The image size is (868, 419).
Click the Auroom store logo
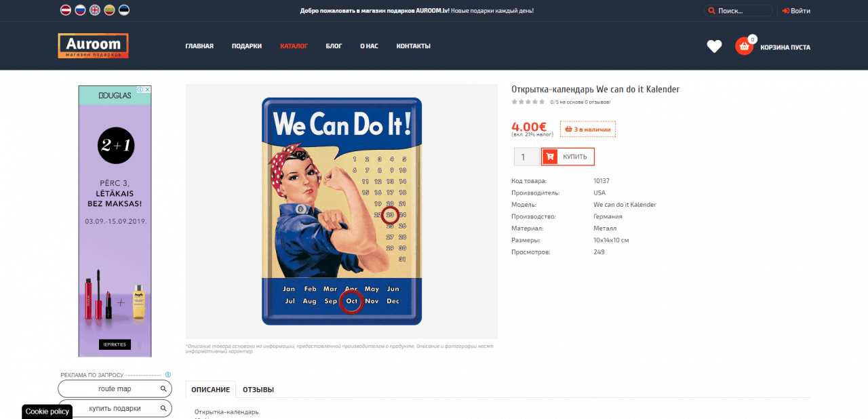coord(93,46)
